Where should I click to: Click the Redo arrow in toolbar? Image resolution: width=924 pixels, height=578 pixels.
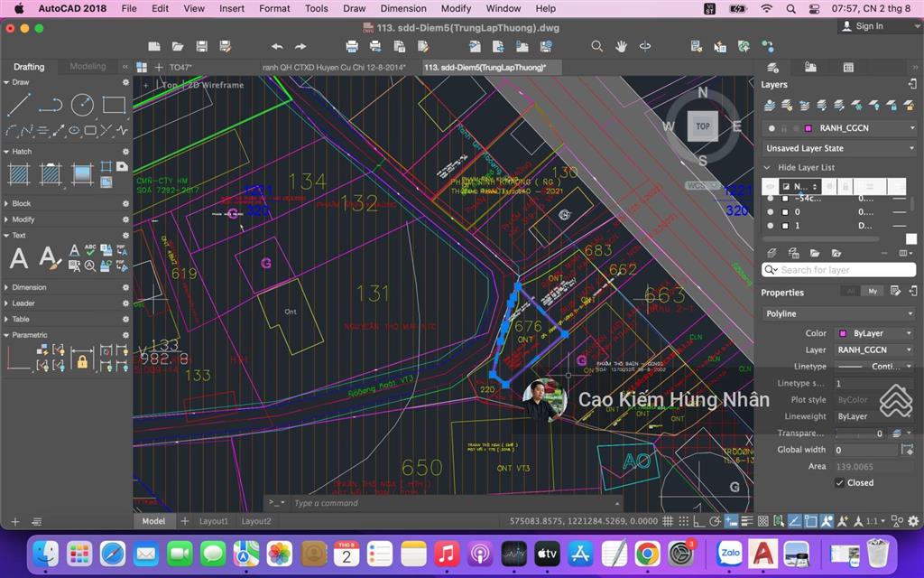300,47
